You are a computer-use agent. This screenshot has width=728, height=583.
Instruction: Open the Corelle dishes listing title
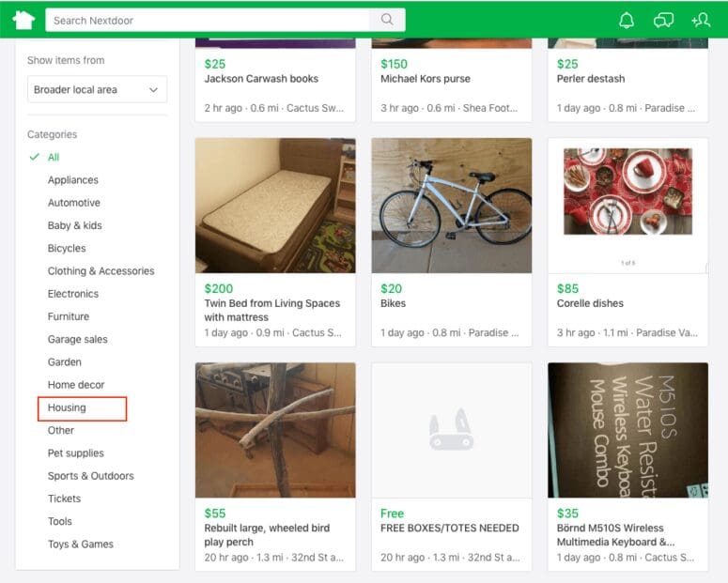point(590,303)
